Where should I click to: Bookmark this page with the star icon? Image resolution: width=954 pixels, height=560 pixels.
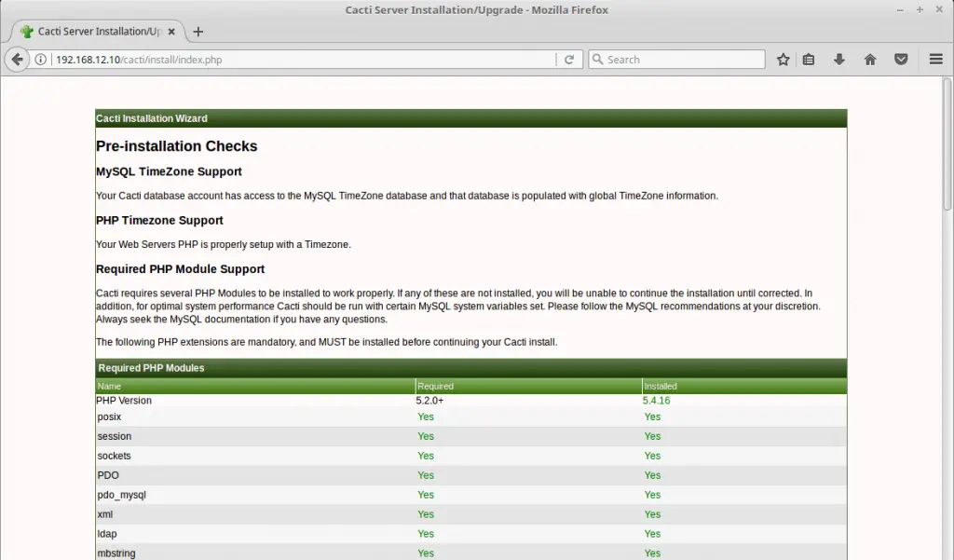(x=783, y=59)
